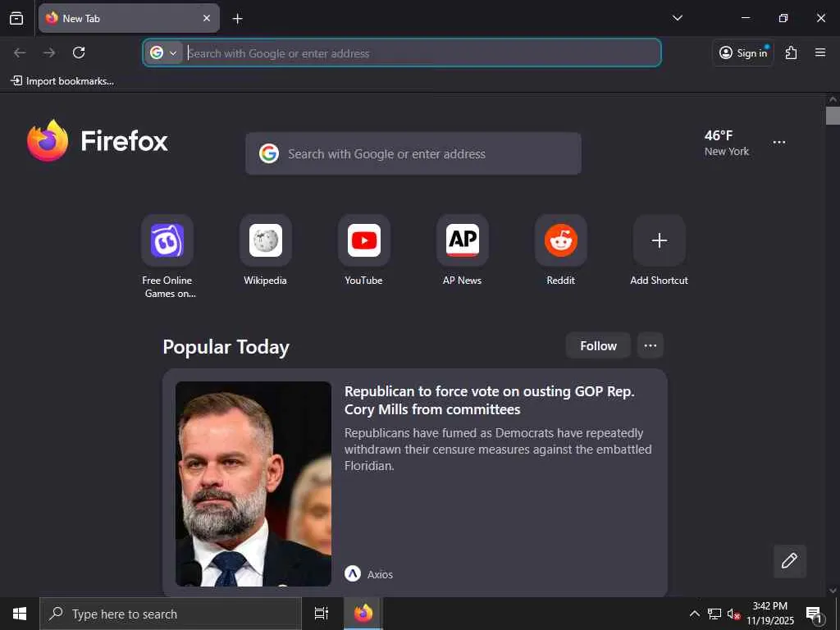Go back one page

(20, 52)
